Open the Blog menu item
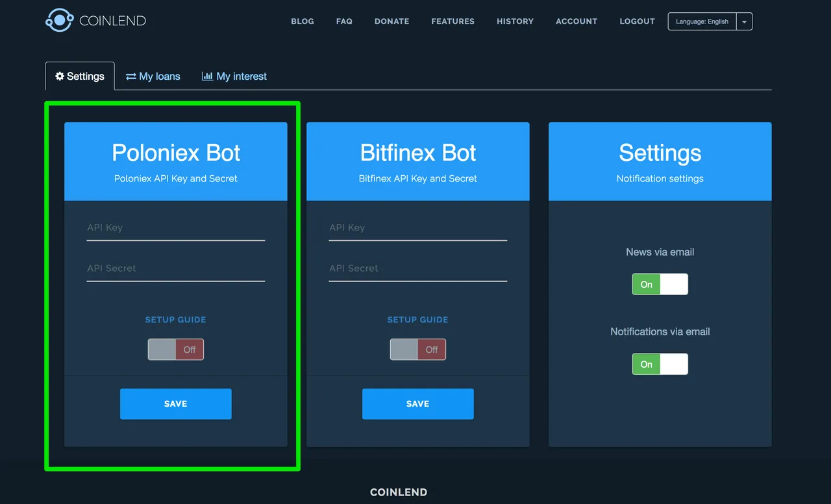This screenshot has height=504, width=831. (x=303, y=21)
